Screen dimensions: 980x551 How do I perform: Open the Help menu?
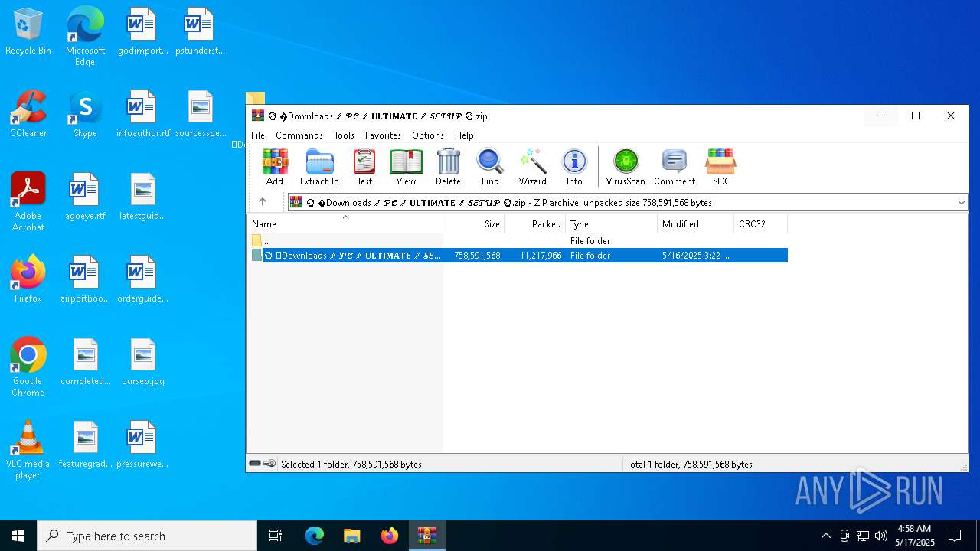[464, 135]
